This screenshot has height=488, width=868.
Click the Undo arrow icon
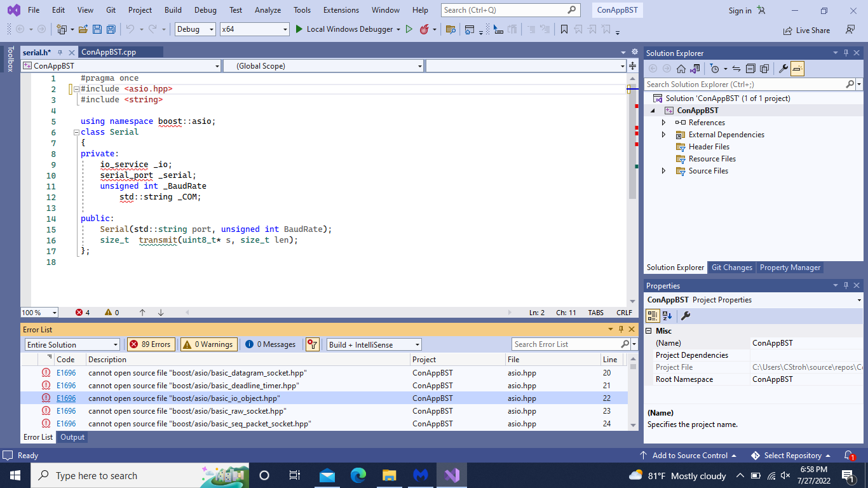click(x=130, y=29)
